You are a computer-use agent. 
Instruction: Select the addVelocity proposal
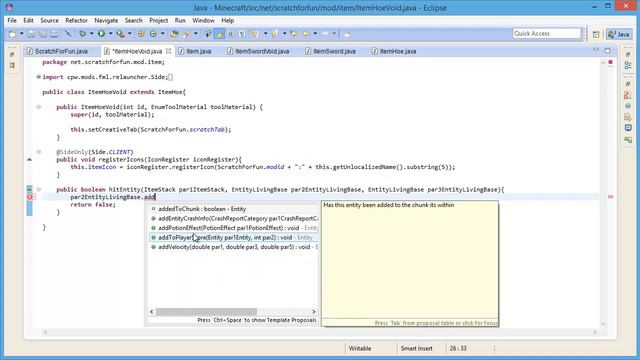tap(233, 247)
